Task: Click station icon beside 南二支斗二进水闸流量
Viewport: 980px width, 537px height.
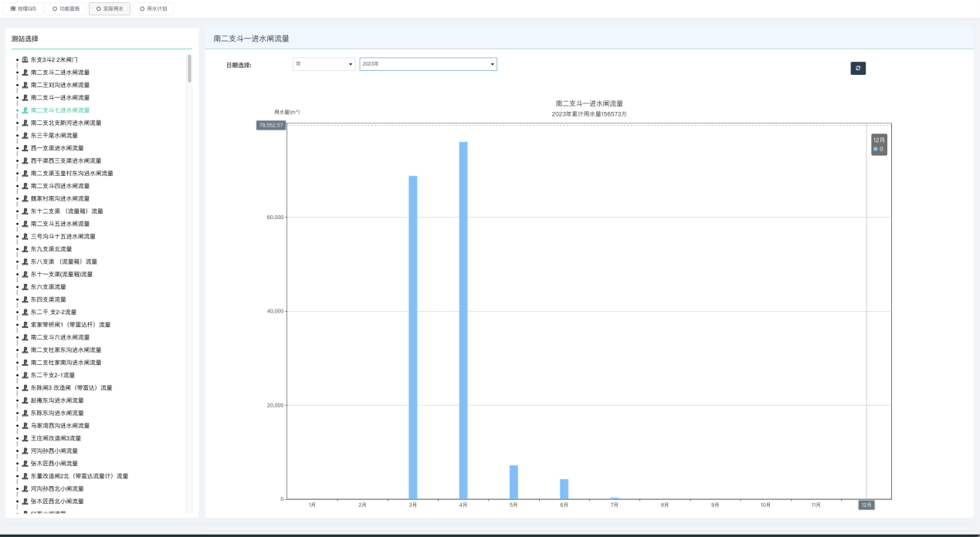Action: click(25, 73)
